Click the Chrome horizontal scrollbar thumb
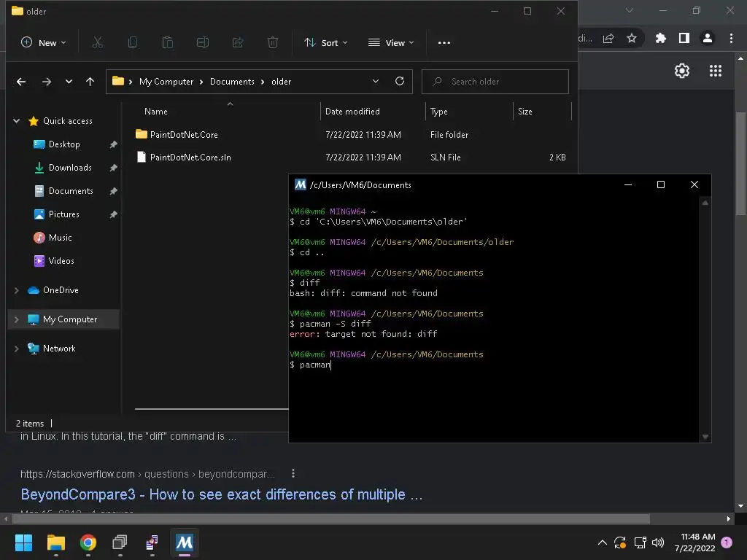 click(x=331, y=518)
